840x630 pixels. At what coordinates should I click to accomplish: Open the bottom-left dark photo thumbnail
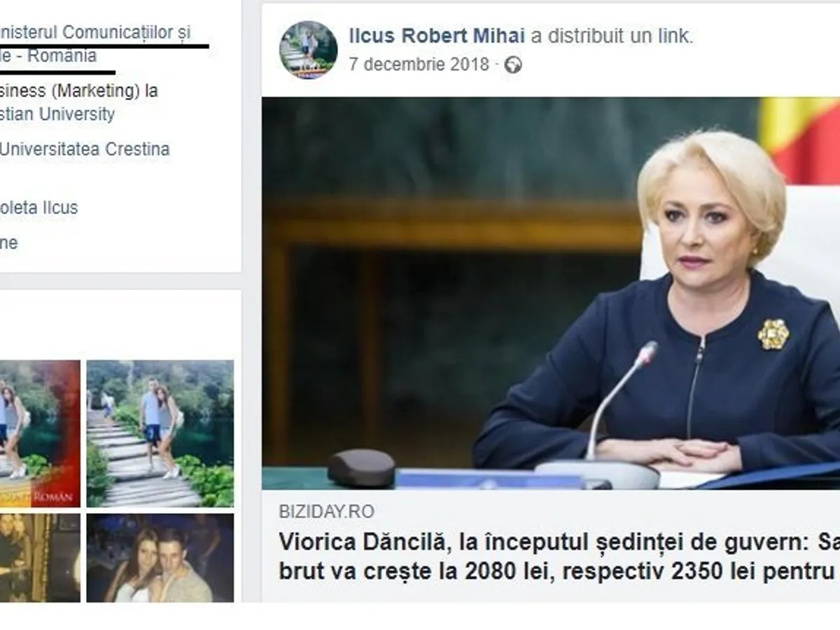click(x=40, y=558)
